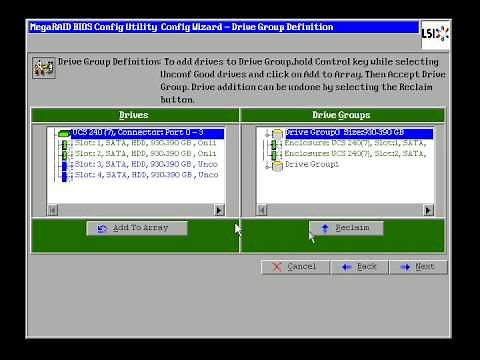The image size is (480, 360).
Task: Select Drive Group1 entry
Action: pos(312,164)
